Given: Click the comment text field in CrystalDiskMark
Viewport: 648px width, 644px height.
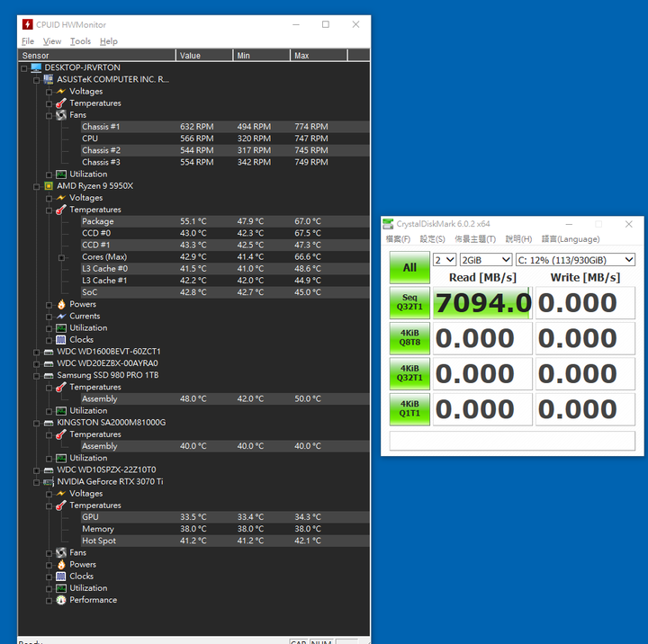Looking at the screenshot, I should (512, 441).
